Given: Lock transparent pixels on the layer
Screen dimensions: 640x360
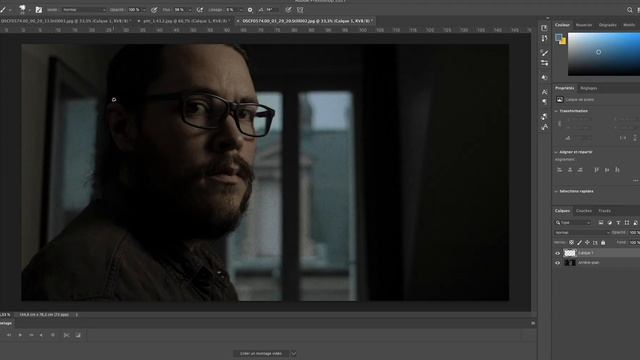Looking at the screenshot, I should (571, 242).
